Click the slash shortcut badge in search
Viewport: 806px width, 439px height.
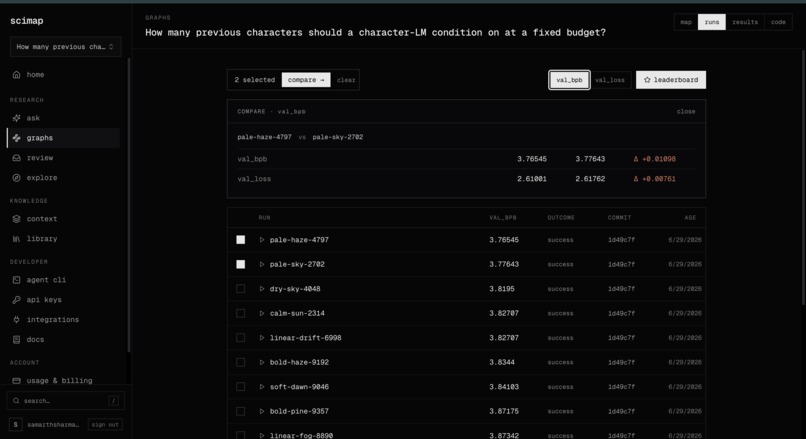(x=114, y=400)
